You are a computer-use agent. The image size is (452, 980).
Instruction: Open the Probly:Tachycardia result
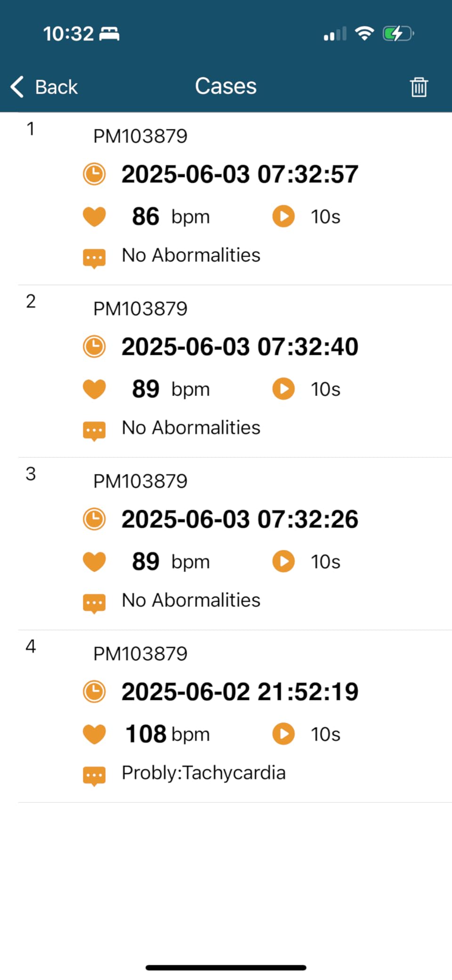point(203,773)
